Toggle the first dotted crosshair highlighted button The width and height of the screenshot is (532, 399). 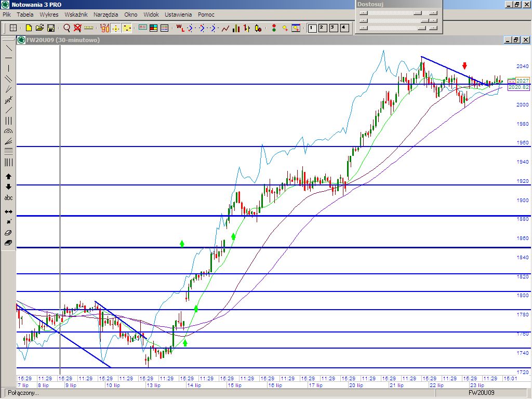coord(116,28)
